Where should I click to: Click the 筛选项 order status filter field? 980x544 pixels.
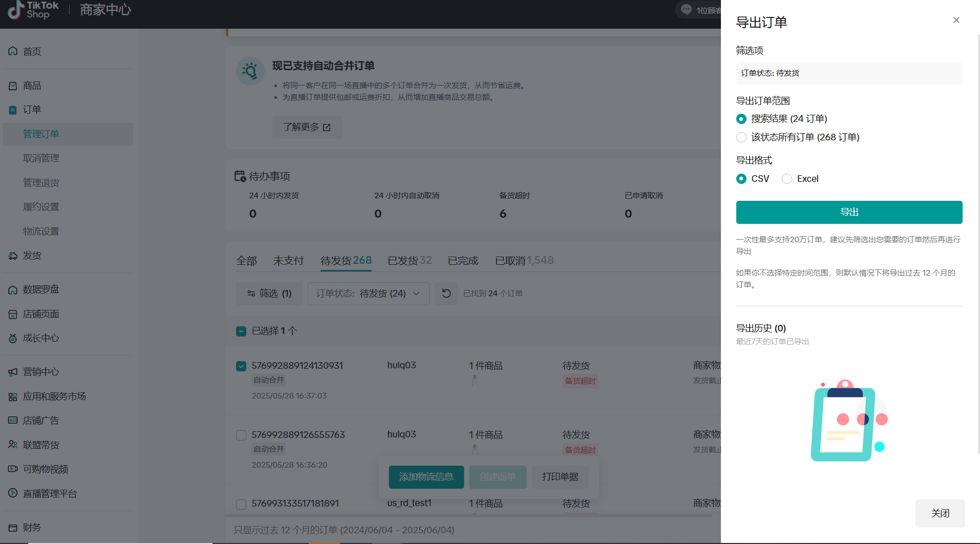point(849,73)
